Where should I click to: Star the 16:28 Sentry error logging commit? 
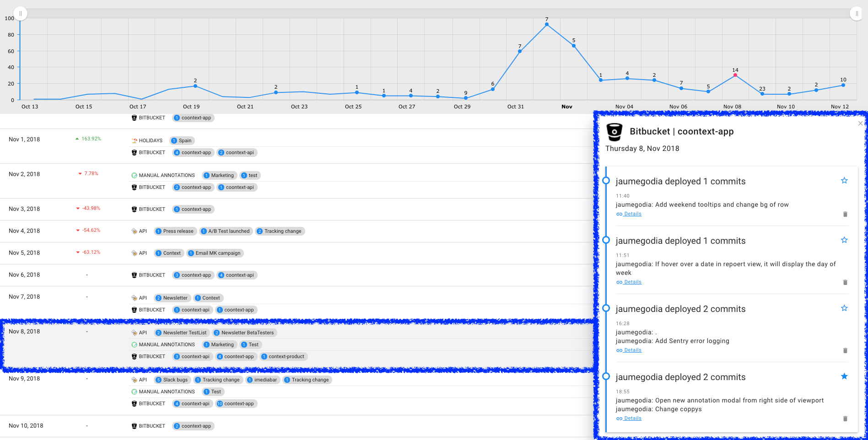[x=844, y=308]
